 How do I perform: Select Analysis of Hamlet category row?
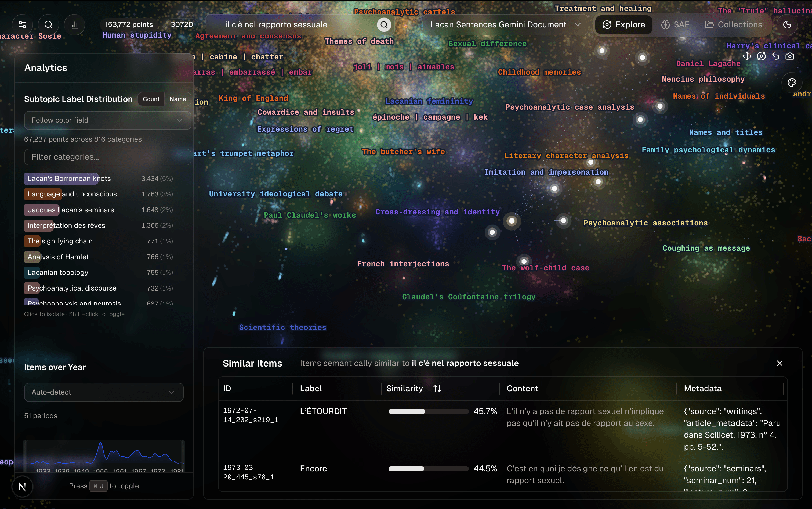[x=99, y=257]
